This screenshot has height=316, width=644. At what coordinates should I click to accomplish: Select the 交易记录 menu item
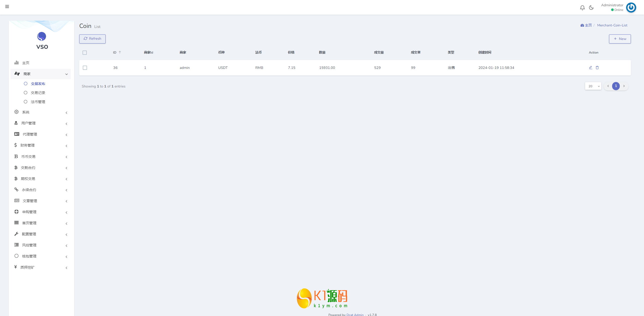pos(38,92)
